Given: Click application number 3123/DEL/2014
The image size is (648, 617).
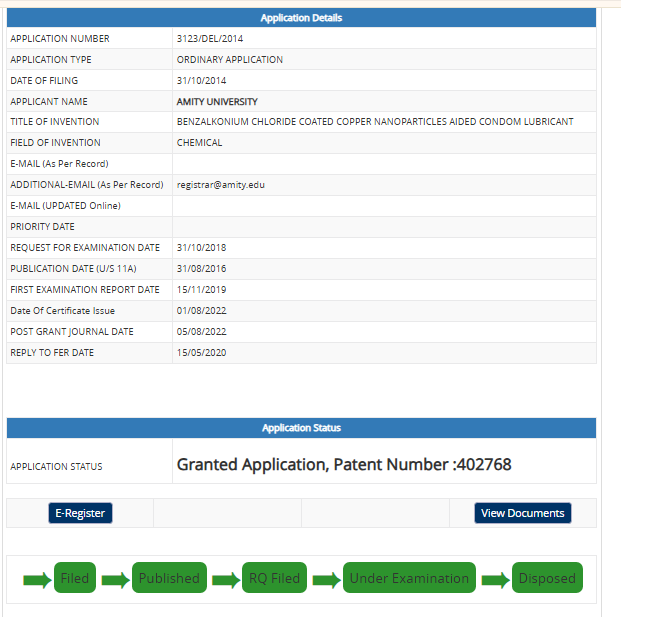Looking at the screenshot, I should 210,38.
